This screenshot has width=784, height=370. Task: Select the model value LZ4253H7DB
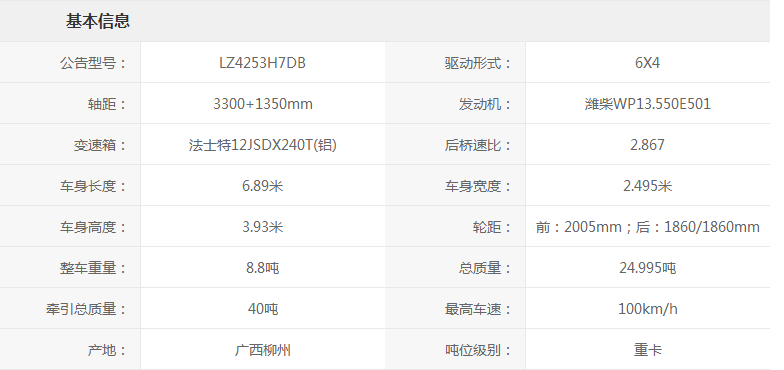[x=262, y=63]
